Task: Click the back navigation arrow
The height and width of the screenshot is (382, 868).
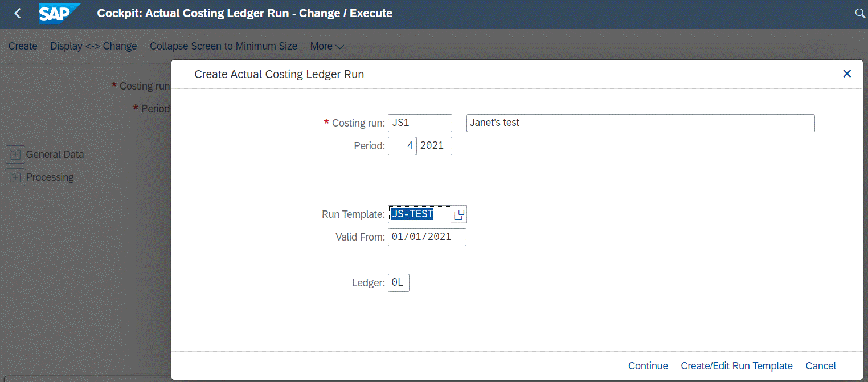Action: click(x=16, y=13)
